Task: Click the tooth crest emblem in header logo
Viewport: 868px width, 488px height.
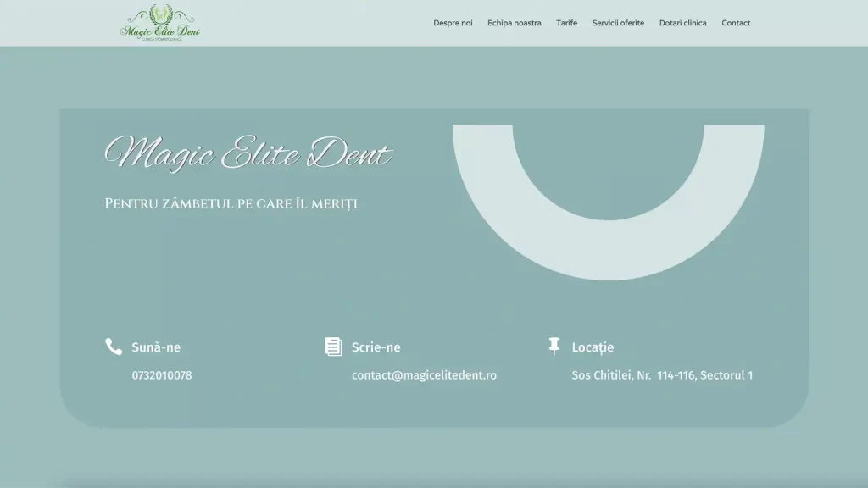Action: 160,14
